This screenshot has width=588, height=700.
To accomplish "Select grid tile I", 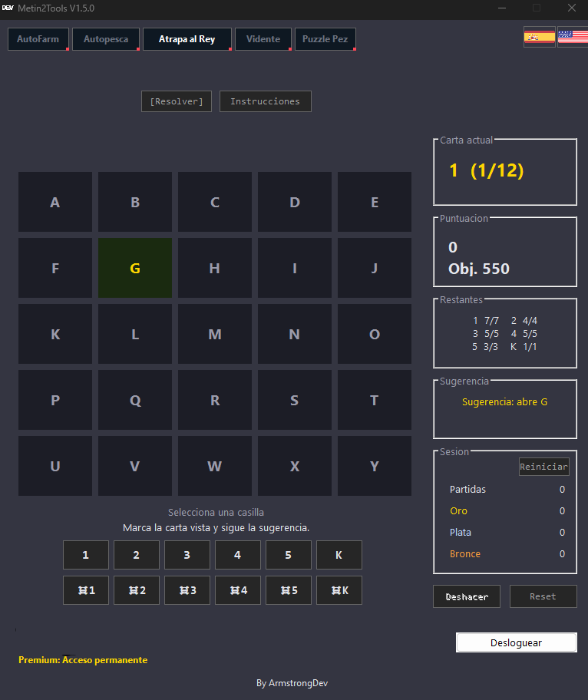I will point(295,268).
